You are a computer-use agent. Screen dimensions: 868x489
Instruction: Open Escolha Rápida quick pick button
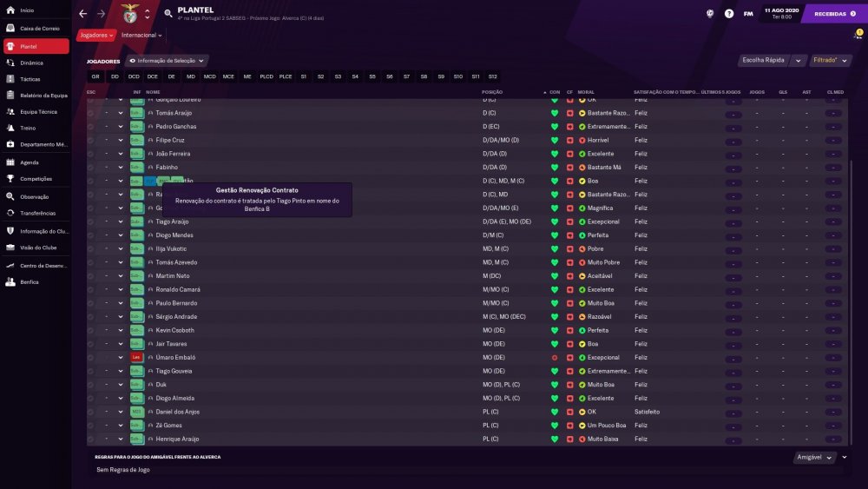(763, 60)
